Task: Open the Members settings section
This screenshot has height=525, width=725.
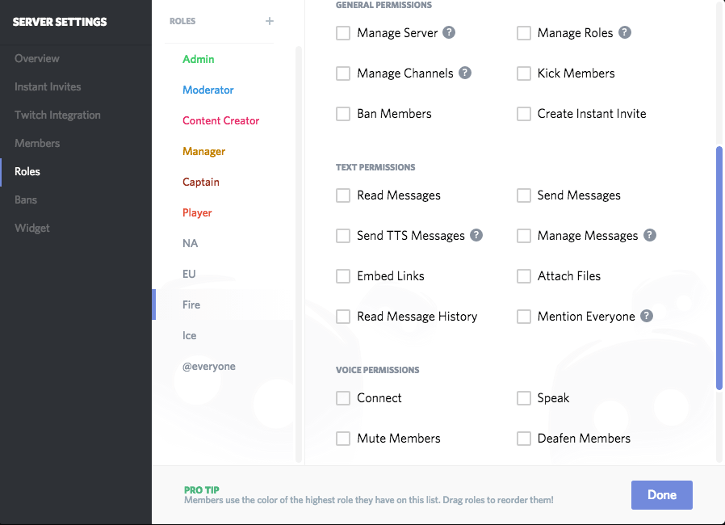Action: tap(37, 143)
